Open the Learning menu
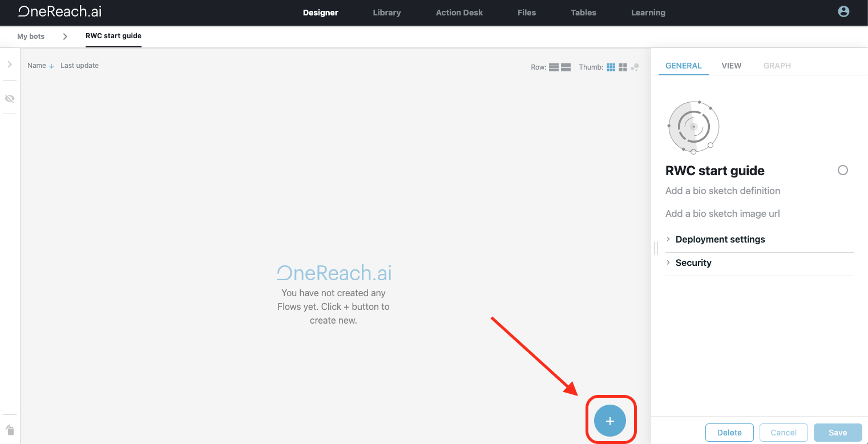The image size is (868, 444). click(x=648, y=13)
